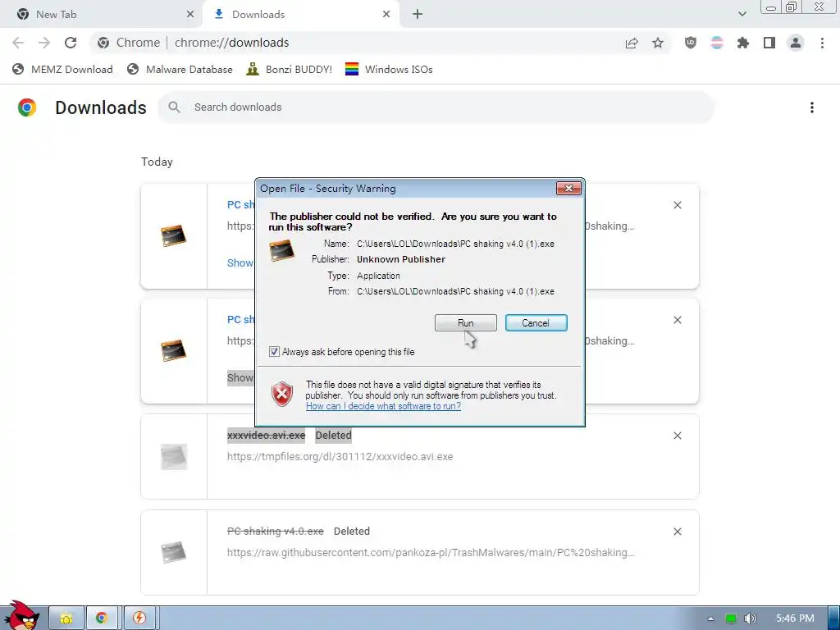Viewport: 840px width, 630px height.
Task: Click the file icon inside the Security Warning
Action: 282,250
